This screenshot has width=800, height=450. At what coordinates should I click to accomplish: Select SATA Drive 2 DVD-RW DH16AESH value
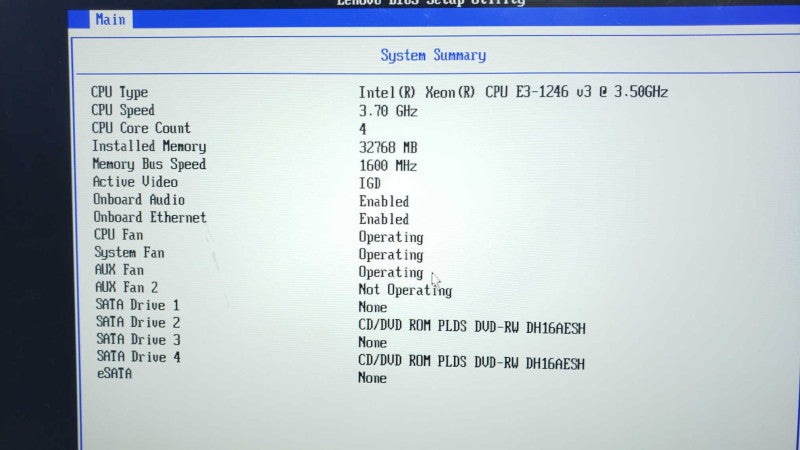[472, 328]
